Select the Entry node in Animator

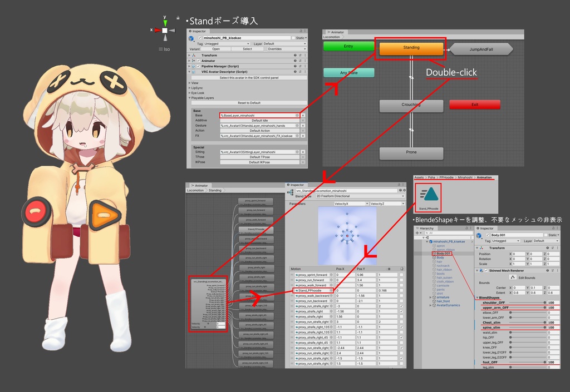[x=348, y=46]
